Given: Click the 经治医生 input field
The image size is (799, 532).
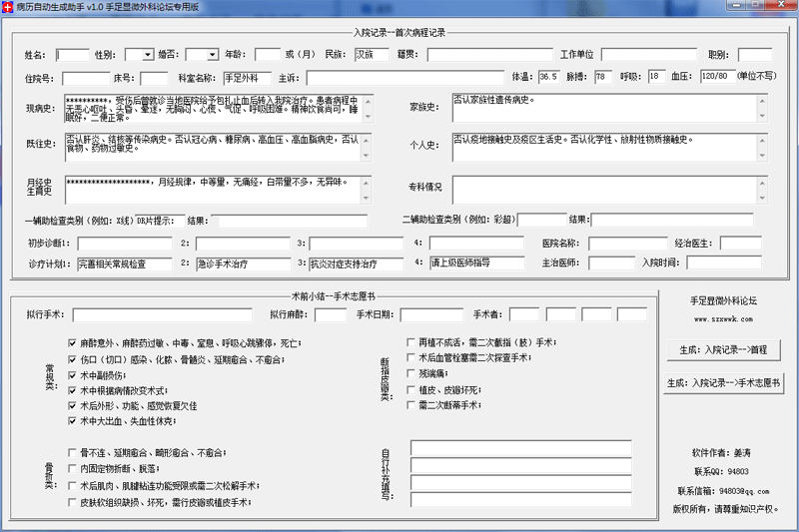Looking at the screenshot, I should coord(741,244).
